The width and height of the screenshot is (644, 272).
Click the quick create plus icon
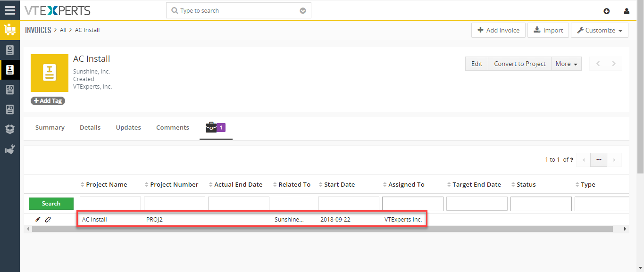pyautogui.click(x=607, y=11)
